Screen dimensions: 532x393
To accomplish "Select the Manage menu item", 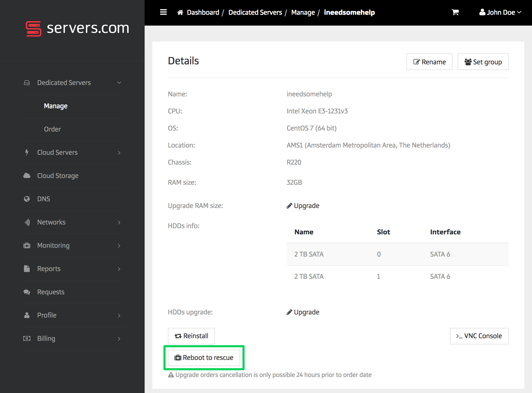I will 57,106.
